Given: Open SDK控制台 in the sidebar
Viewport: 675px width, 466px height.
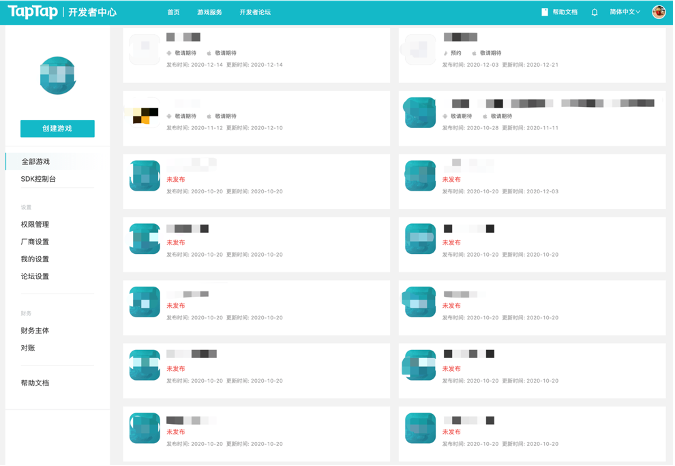Looking at the screenshot, I should pyautogui.click(x=38, y=179).
